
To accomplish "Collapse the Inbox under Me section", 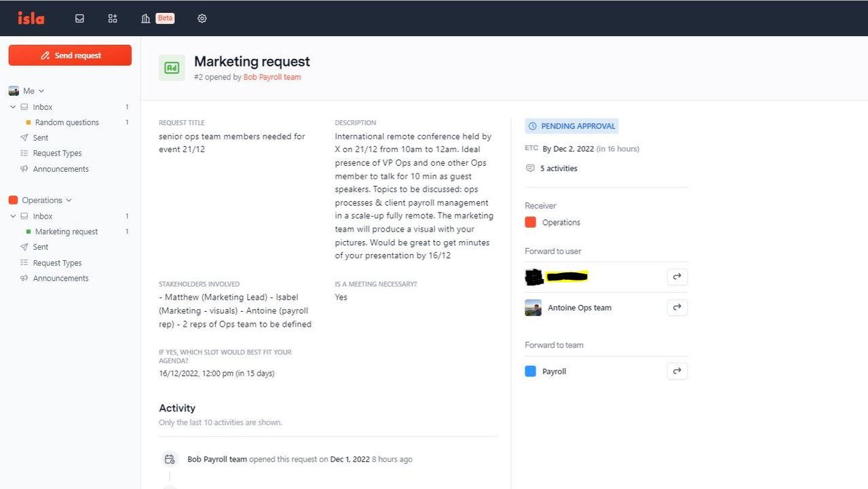I will click(13, 107).
